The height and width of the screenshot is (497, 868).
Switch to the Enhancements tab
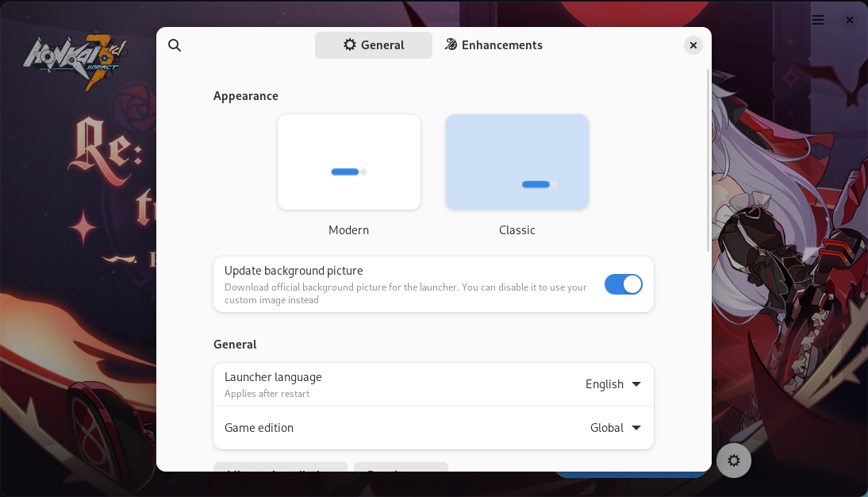[x=494, y=45]
